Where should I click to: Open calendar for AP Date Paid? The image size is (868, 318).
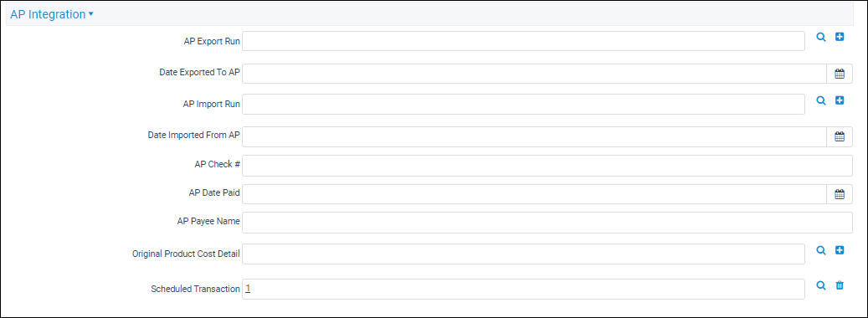click(840, 194)
